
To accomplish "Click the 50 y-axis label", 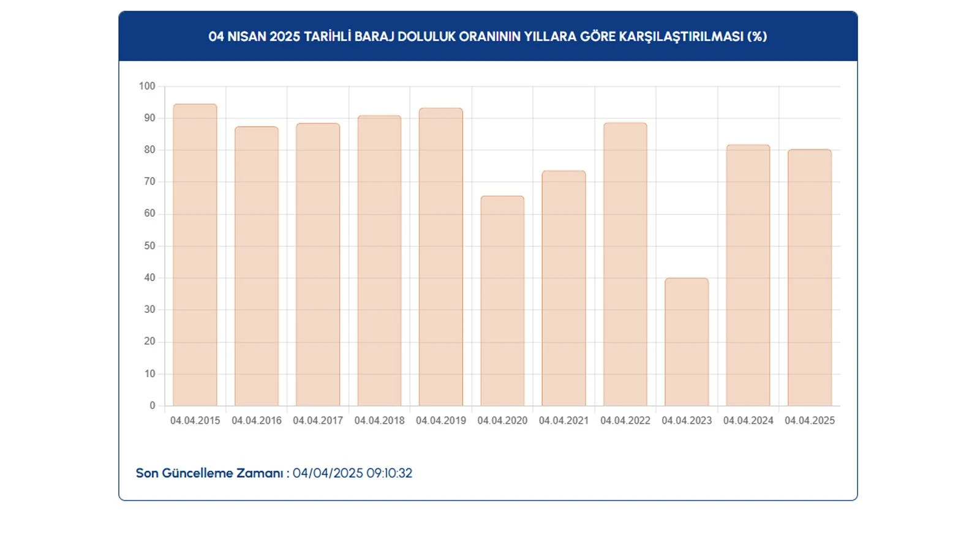I will coord(149,246).
